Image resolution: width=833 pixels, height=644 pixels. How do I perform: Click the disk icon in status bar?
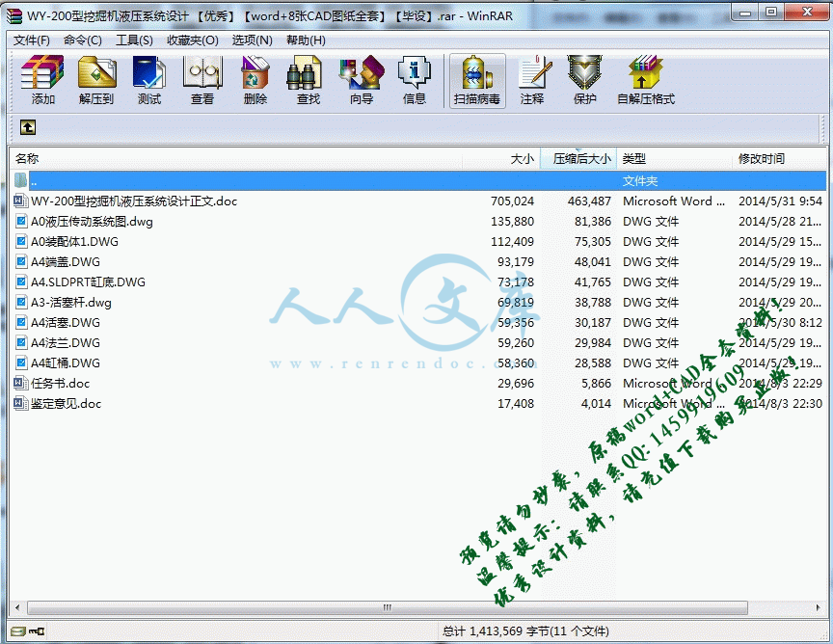pos(17,631)
